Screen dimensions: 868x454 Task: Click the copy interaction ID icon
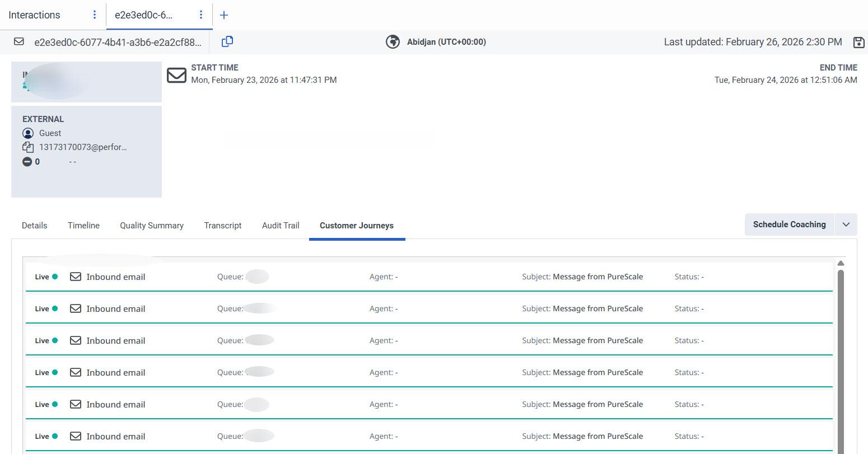[x=227, y=41]
